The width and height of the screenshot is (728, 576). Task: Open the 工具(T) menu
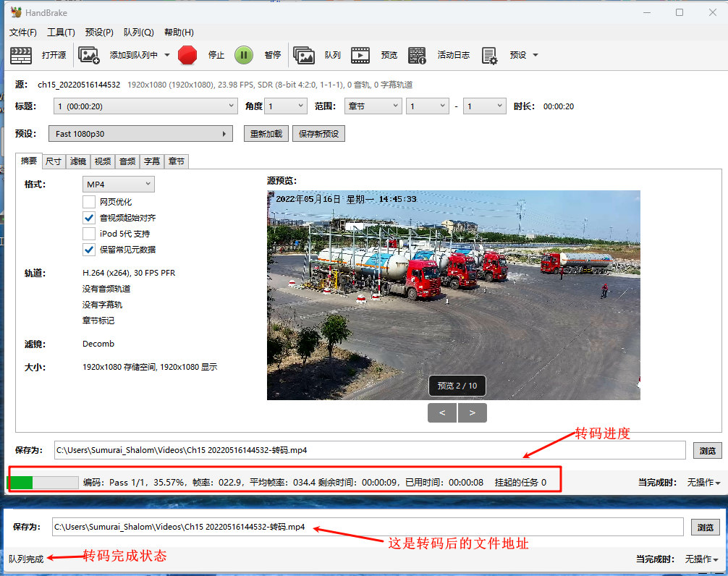tap(61, 32)
